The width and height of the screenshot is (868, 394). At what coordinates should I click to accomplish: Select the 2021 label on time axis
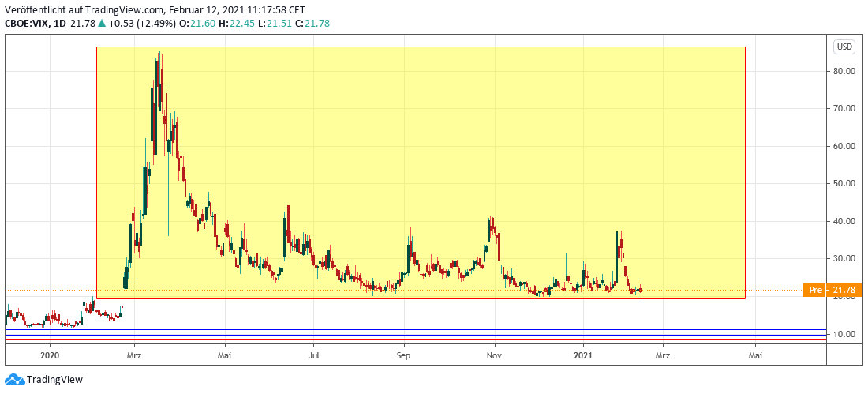coord(584,355)
